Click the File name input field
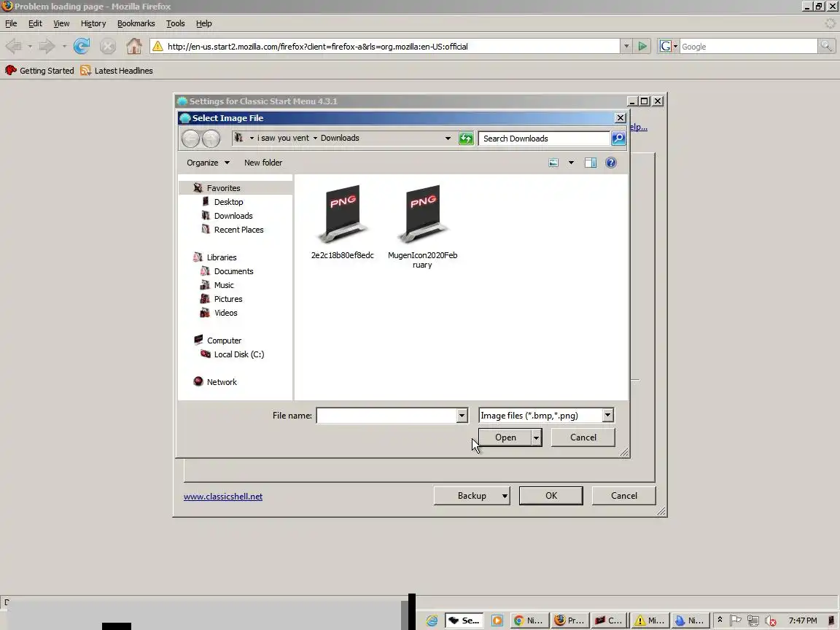 click(386, 416)
